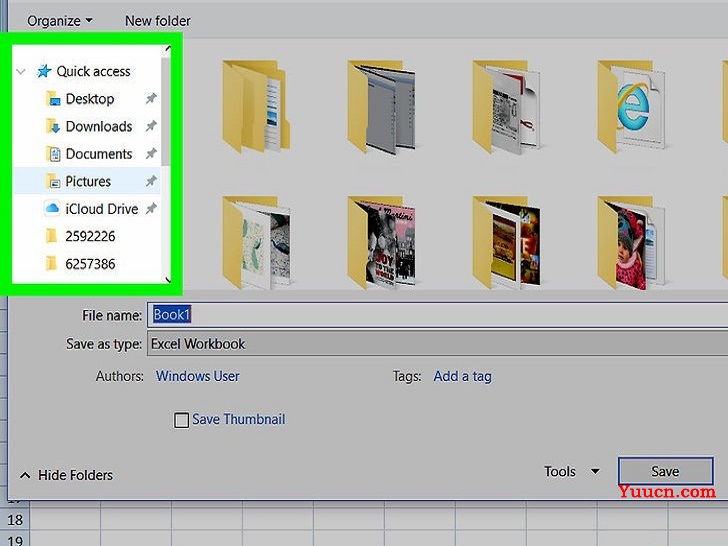Screen dimensions: 728x546
Task: Select the folder thumbnail with newspaper and PDF
Action: [507, 107]
